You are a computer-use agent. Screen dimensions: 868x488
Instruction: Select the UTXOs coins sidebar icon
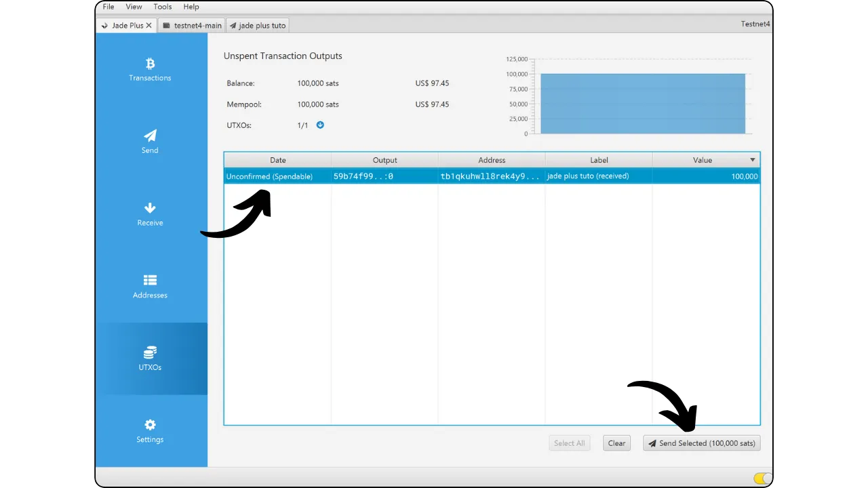pyautogui.click(x=150, y=352)
